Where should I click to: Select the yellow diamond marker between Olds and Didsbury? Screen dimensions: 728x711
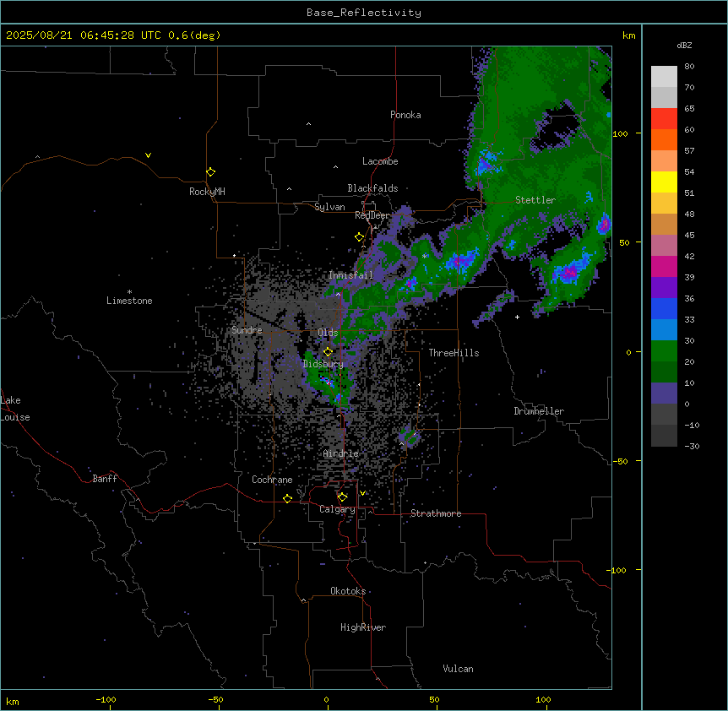coord(328,352)
